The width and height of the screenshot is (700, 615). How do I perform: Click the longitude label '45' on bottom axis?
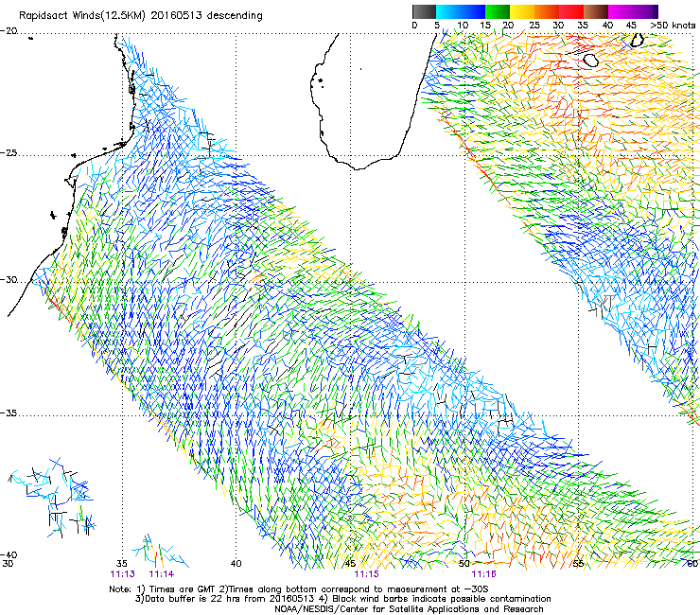click(x=350, y=564)
